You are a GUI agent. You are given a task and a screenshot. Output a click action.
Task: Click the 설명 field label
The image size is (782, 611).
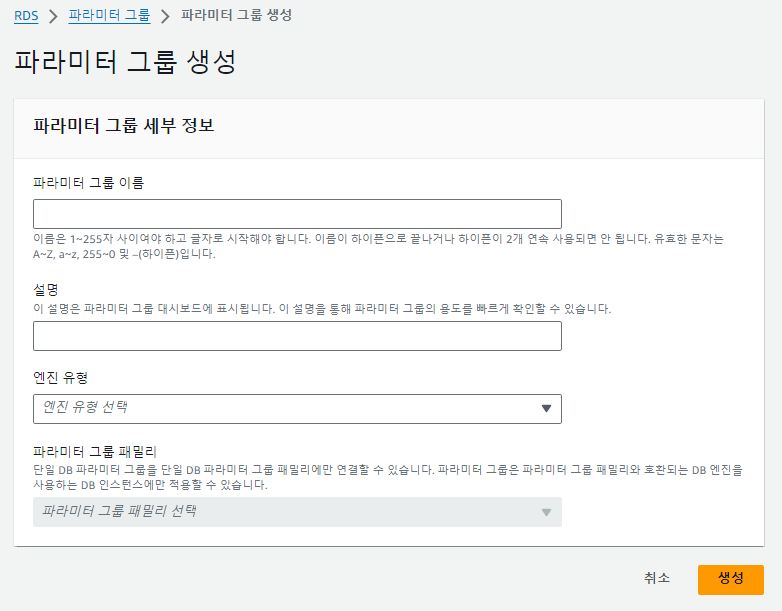coord(45,290)
